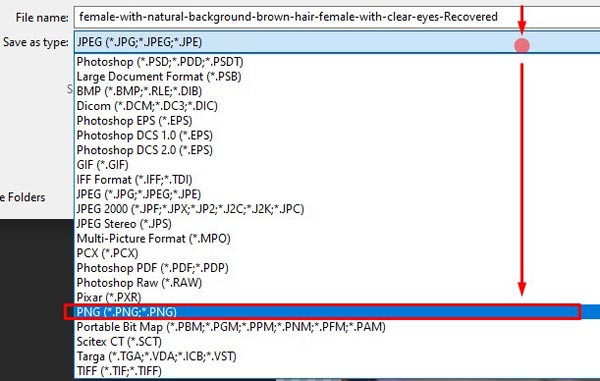Pick Portable Bit Map (*.PBM;*.PGM) format
Screen dimensions: 600x381
coord(337,327)
